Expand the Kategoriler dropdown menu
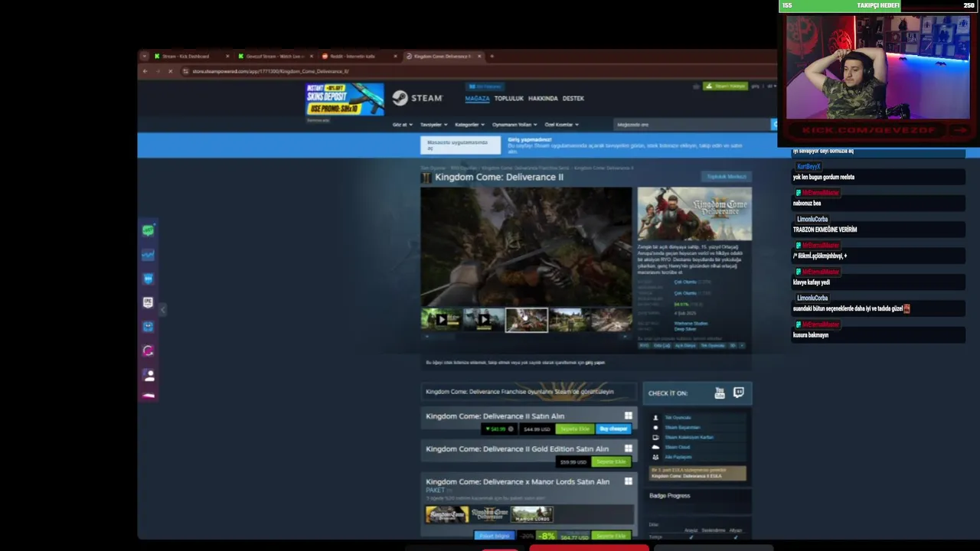 (x=469, y=124)
